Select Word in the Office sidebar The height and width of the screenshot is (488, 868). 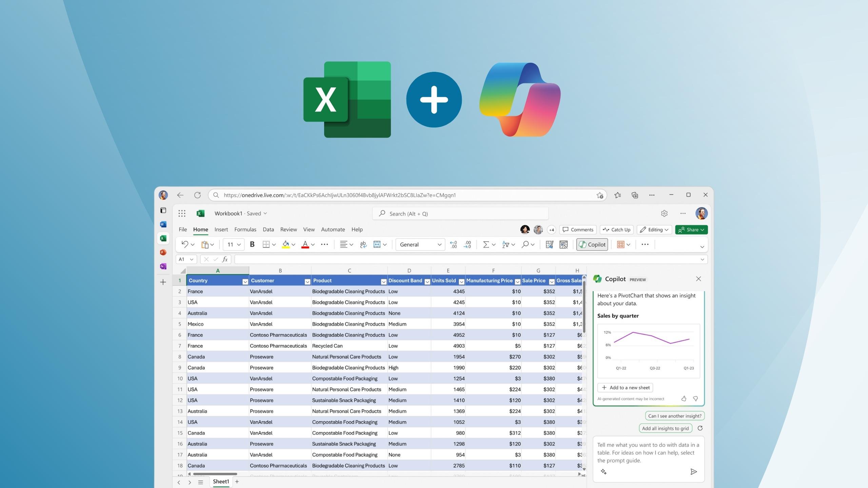click(x=163, y=224)
